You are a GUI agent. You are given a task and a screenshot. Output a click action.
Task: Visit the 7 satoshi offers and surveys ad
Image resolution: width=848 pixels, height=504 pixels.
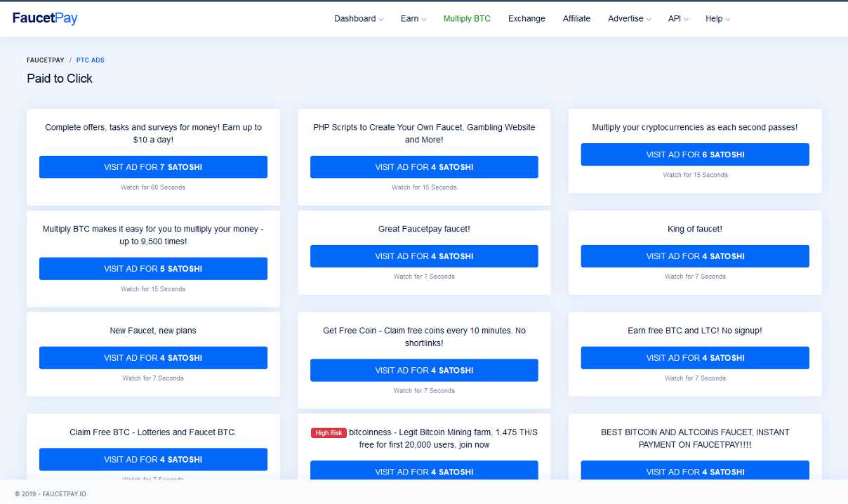(x=153, y=167)
